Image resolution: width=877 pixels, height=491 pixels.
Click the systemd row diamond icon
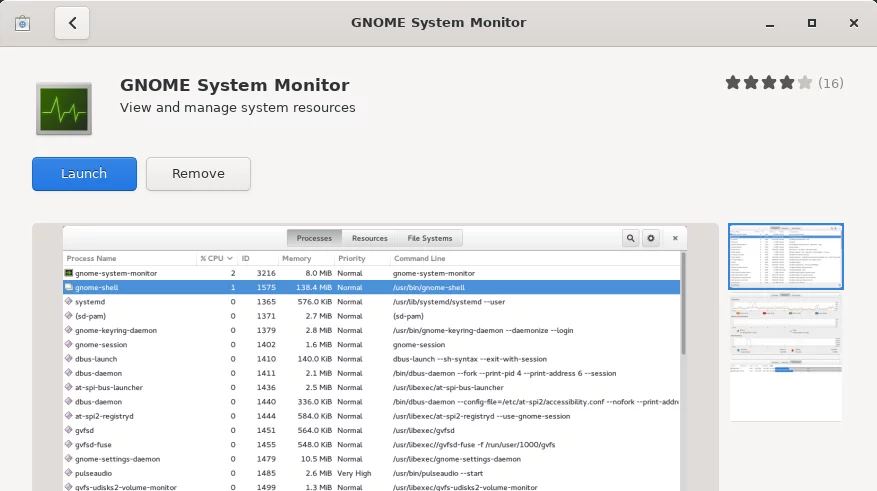pyautogui.click(x=69, y=301)
